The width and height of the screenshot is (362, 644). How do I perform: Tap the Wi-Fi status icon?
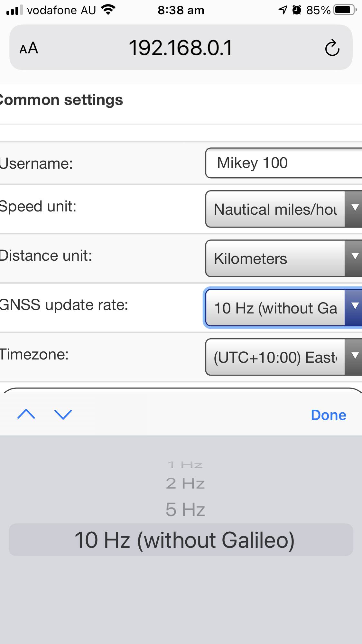click(108, 10)
